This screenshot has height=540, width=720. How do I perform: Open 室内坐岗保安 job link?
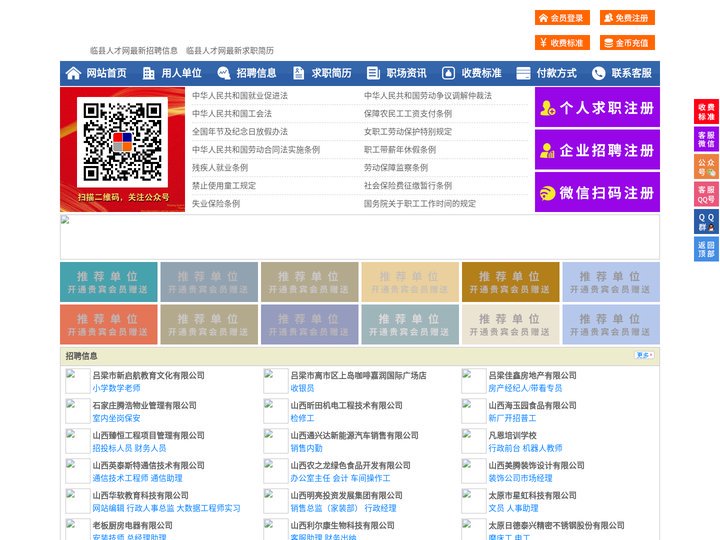coord(116,418)
